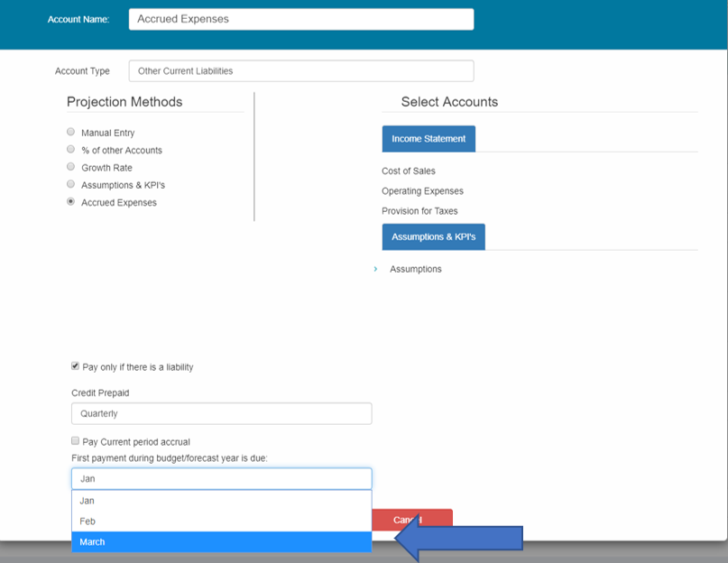Image resolution: width=728 pixels, height=563 pixels.
Task: Open the Credit Prepaid Quarterly dropdown
Action: click(221, 413)
